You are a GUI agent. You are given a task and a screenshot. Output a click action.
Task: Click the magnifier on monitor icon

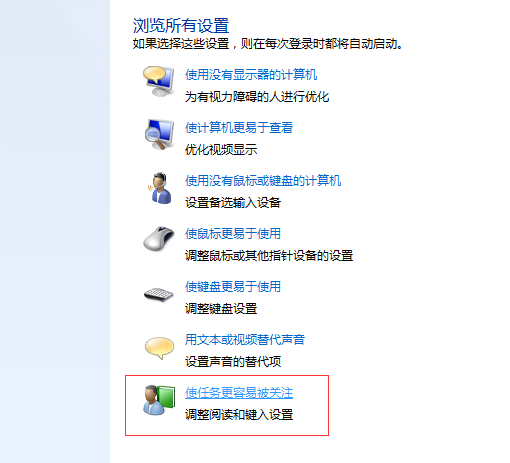[x=159, y=134]
